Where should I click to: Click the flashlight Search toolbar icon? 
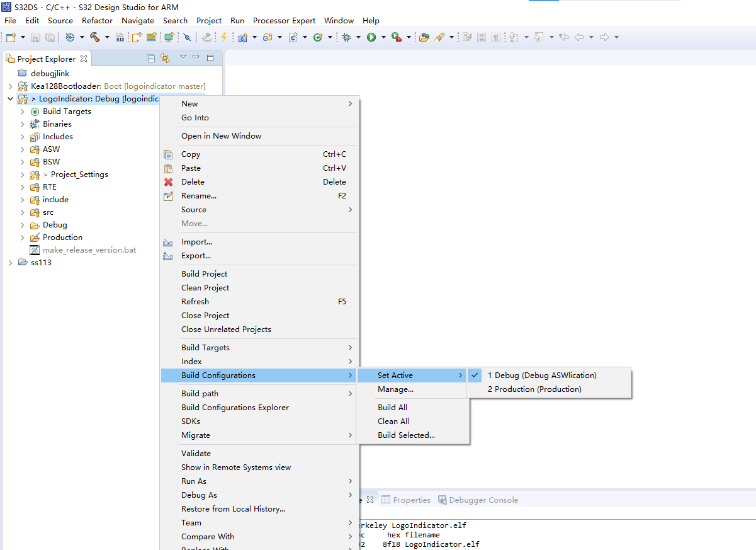[440, 37]
